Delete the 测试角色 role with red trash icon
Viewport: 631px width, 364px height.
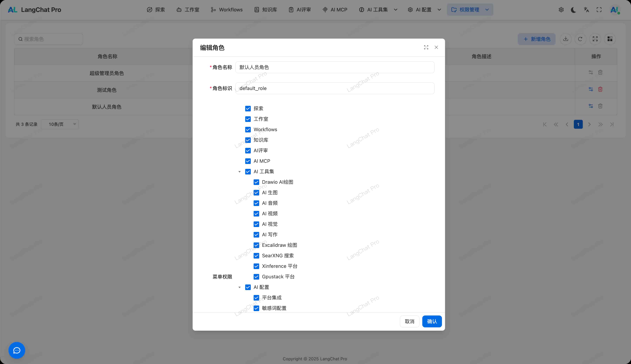600,89
